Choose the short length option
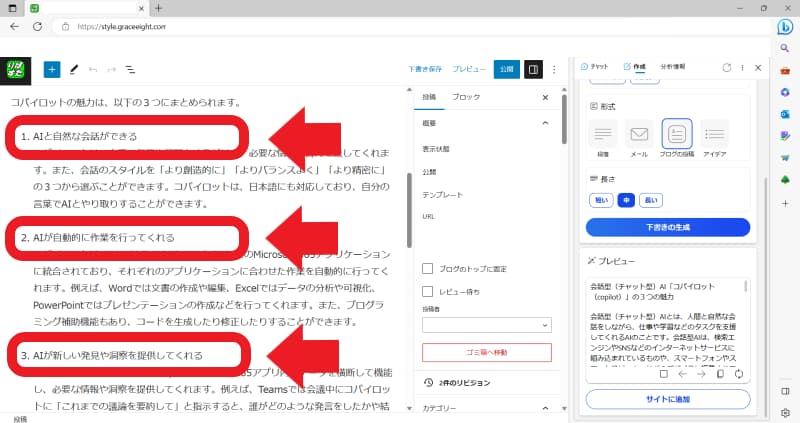Viewport: 800px width, 423px height. (601, 200)
